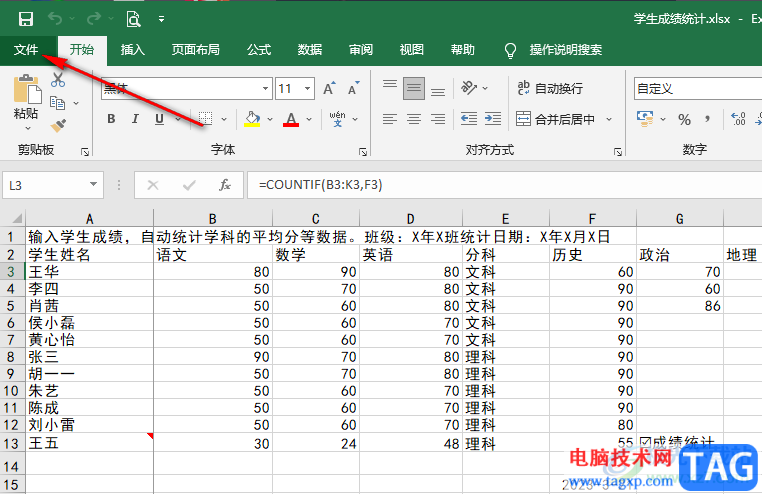The width and height of the screenshot is (762, 494).
Task: Click the 粘贴 paste button
Action: (x=26, y=102)
